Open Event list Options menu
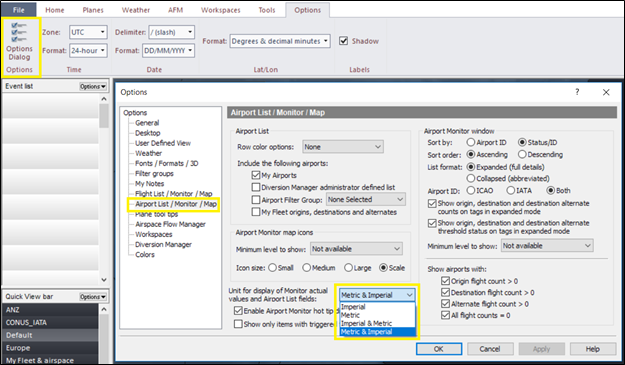This screenshot has height=365, width=625. 93,86
